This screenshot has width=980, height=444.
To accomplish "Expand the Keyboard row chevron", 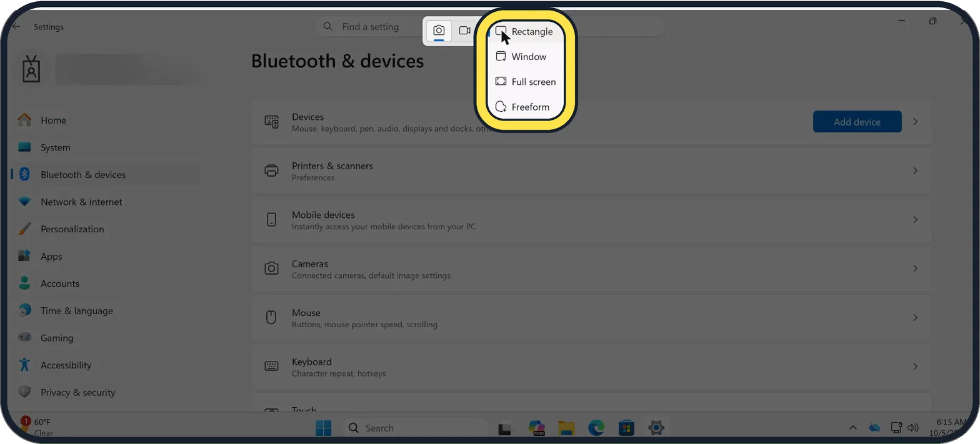I will click(x=915, y=367).
